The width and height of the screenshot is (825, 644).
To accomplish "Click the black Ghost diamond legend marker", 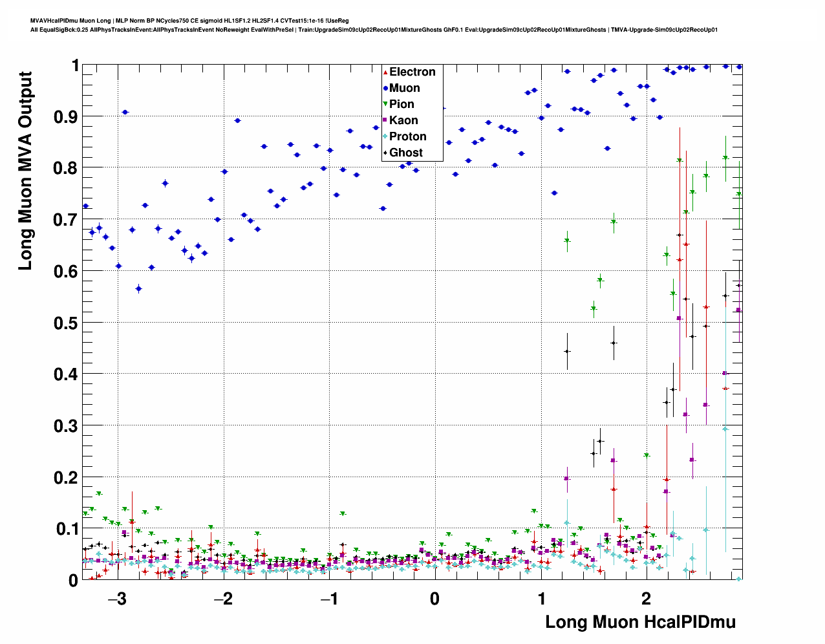I will click(386, 153).
